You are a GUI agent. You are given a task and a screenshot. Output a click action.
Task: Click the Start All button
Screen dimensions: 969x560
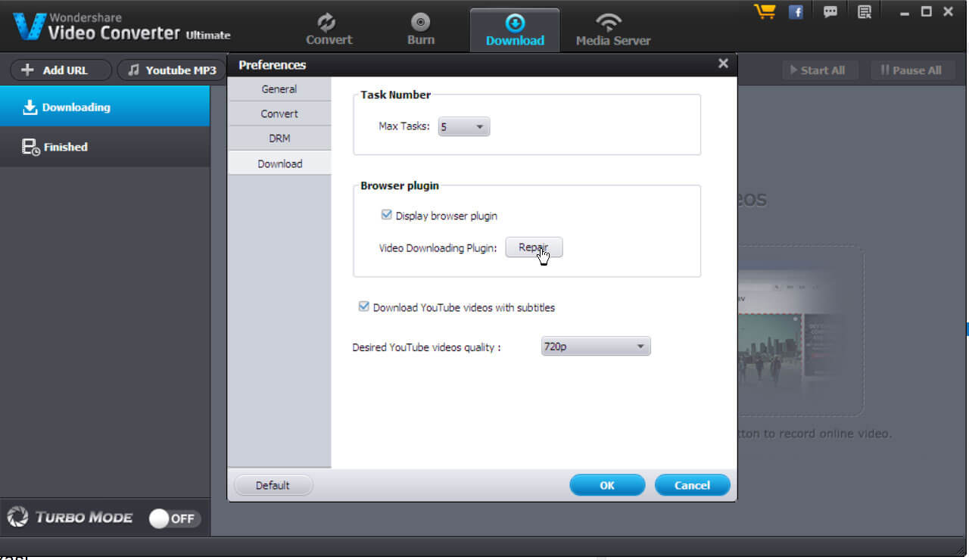point(818,70)
